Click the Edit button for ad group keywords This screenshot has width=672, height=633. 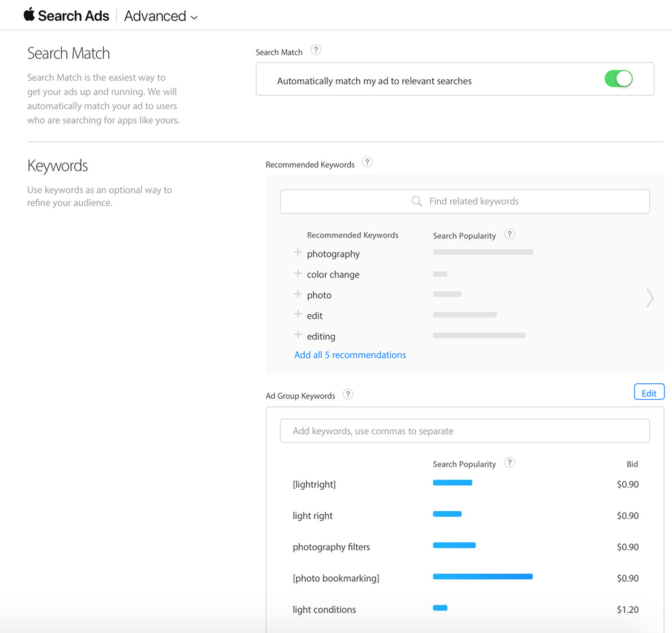649,392
